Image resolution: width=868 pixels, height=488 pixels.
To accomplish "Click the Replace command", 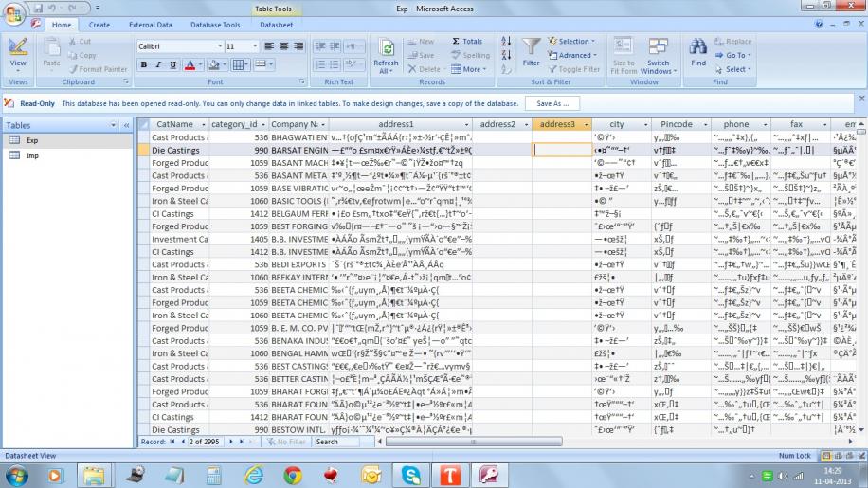I will [x=732, y=42].
